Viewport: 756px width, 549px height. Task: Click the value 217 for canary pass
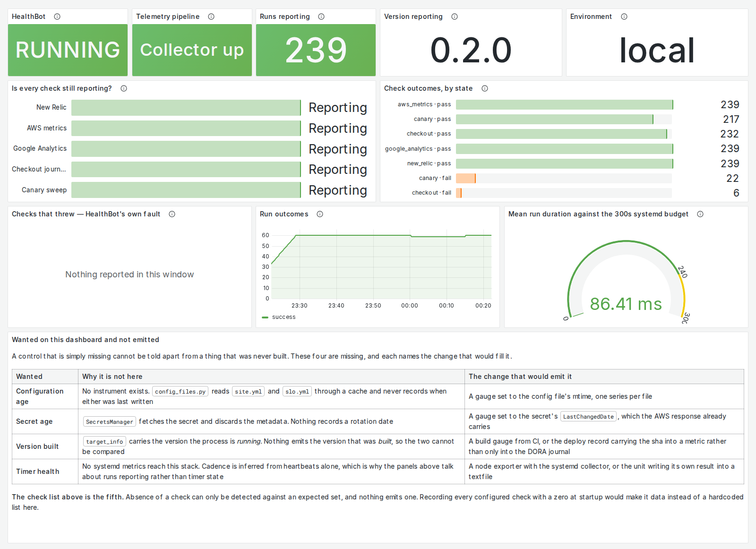pos(731,119)
